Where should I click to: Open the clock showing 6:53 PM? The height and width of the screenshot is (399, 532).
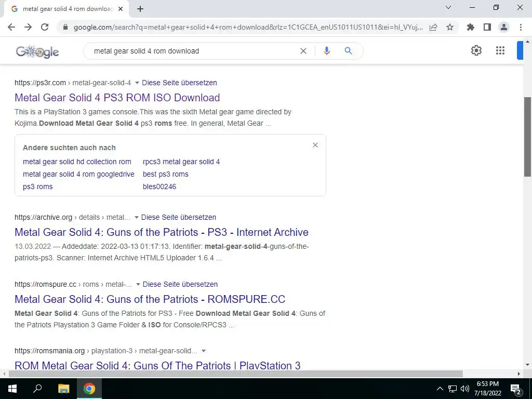click(487, 389)
